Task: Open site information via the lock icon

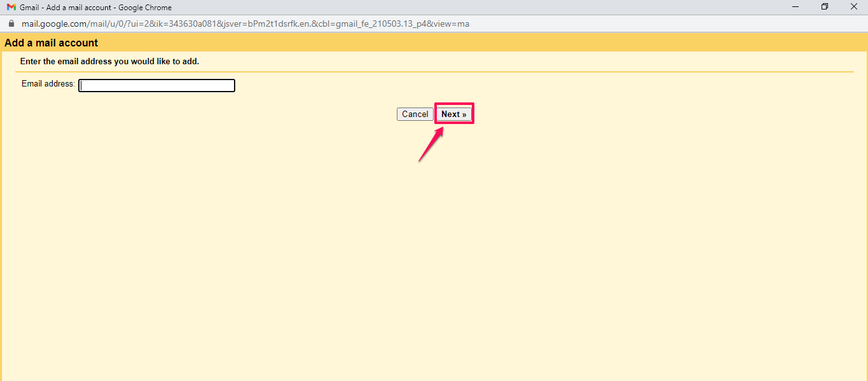Action: (x=10, y=23)
